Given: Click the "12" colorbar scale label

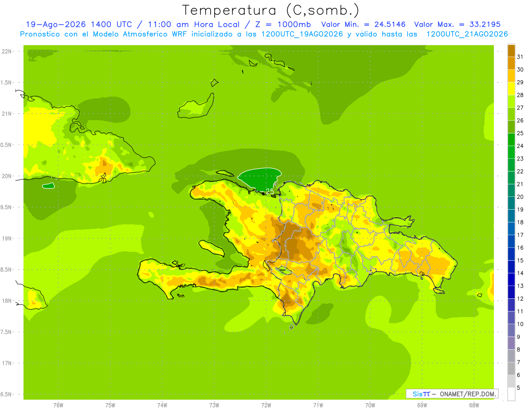Looking at the screenshot, I should tap(520, 299).
